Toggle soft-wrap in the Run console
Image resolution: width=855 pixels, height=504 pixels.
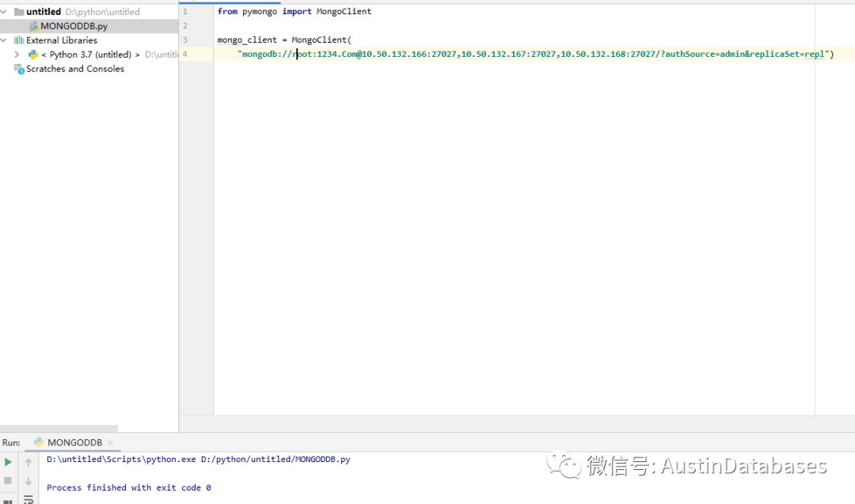(28, 499)
